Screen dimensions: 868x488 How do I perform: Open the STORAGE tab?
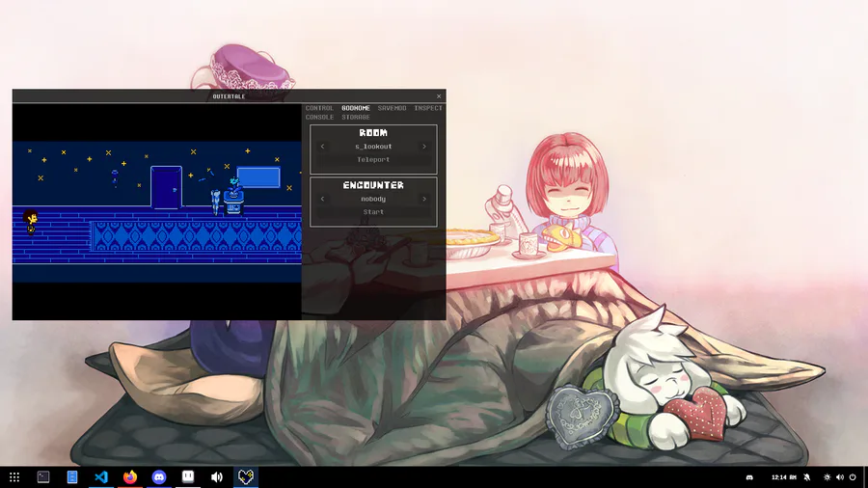tap(355, 118)
